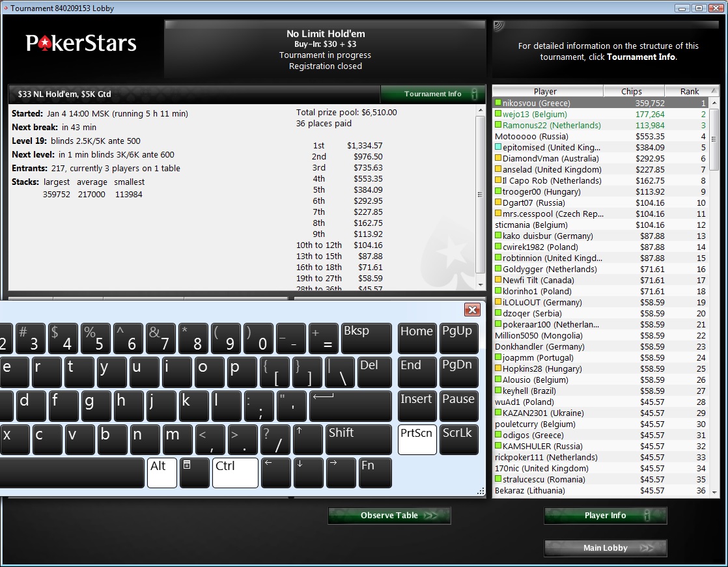Select player Goldygger (Netherlands)
This screenshot has width=728, height=567.
click(x=601, y=269)
